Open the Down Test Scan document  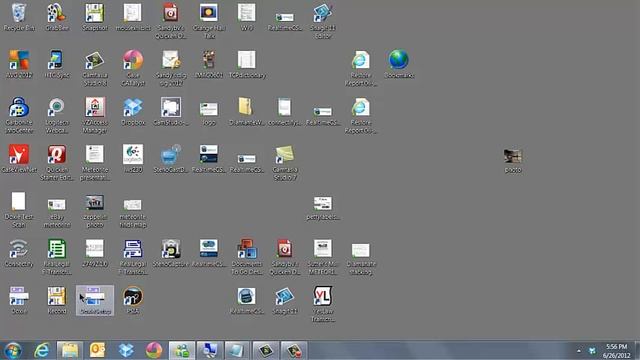(19, 210)
